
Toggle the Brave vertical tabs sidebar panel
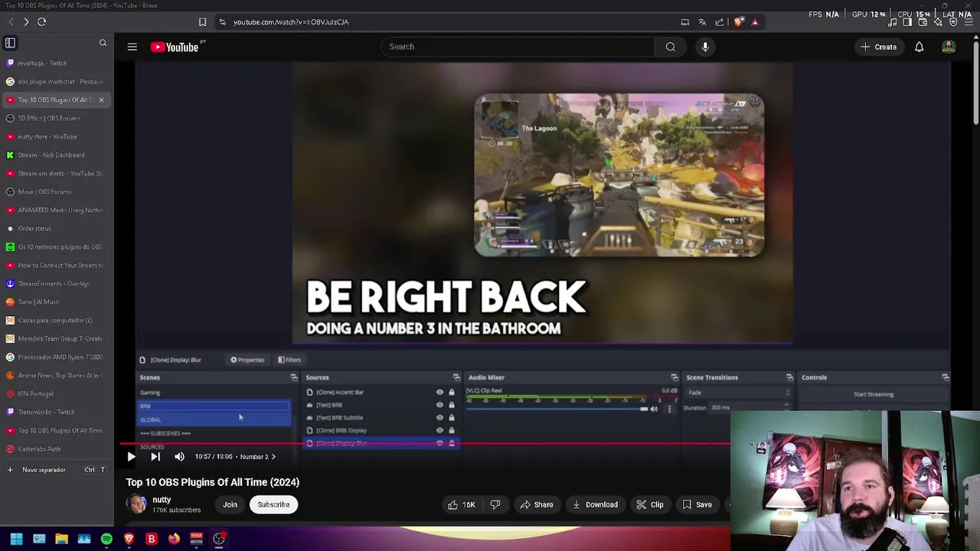(10, 43)
